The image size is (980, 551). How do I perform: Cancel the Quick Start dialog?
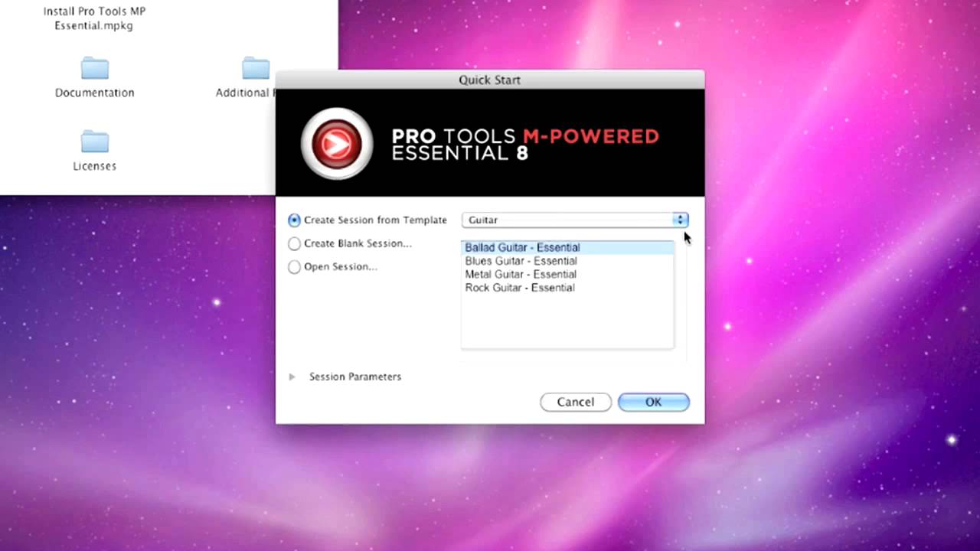(576, 402)
